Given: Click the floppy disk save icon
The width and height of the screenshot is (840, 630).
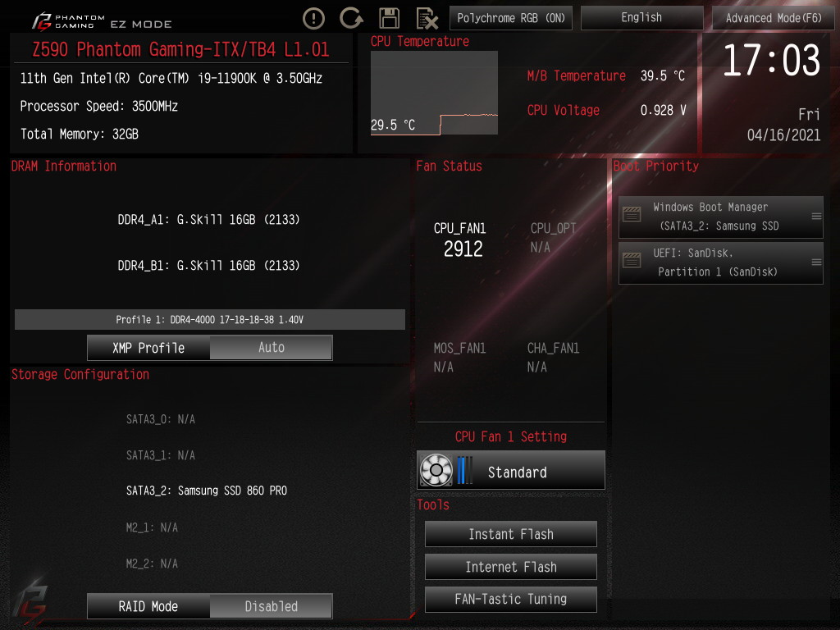Looking at the screenshot, I should pyautogui.click(x=389, y=18).
